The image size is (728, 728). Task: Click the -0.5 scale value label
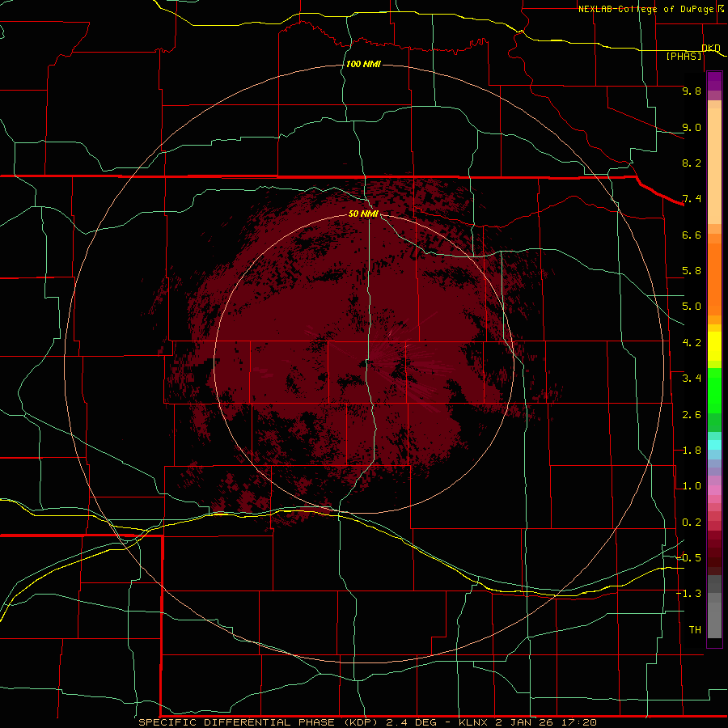coord(688,558)
